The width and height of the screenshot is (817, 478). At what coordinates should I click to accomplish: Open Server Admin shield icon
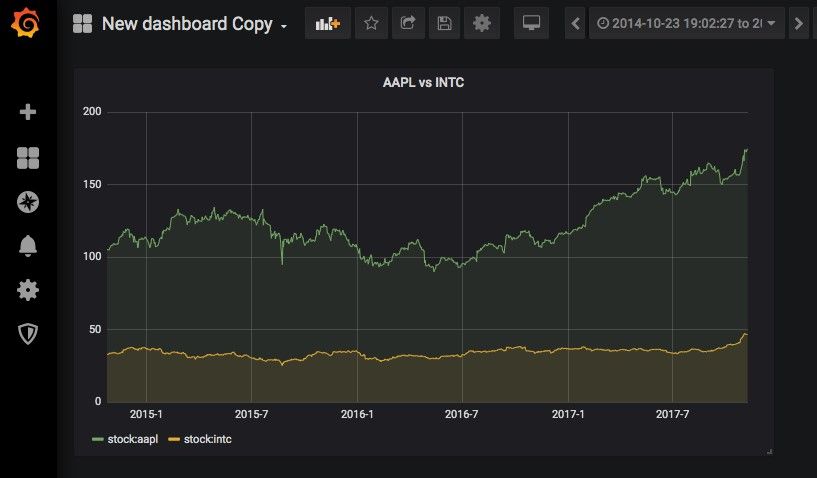pyautogui.click(x=28, y=334)
